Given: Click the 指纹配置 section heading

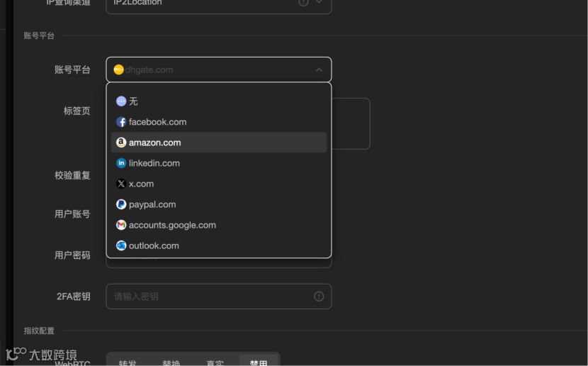Looking at the screenshot, I should click(x=39, y=331).
